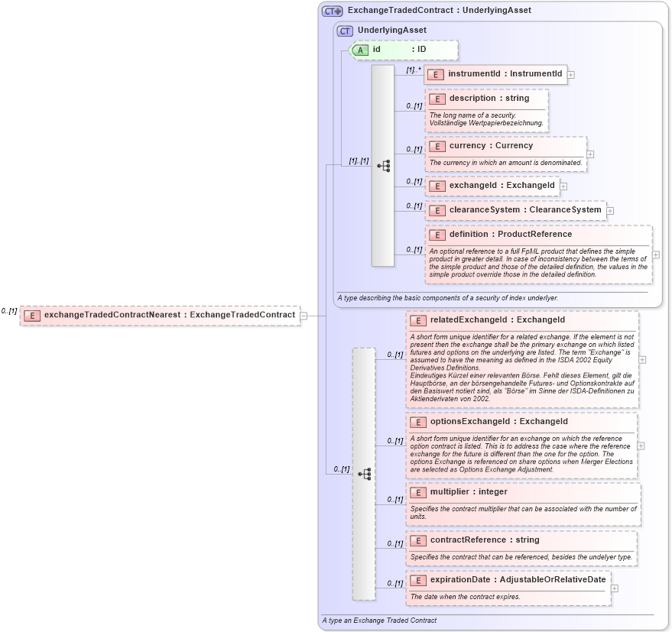The width and height of the screenshot is (672, 632).
Task: Click the CT icon beside ExchangeTradedContract
Action: (x=332, y=11)
